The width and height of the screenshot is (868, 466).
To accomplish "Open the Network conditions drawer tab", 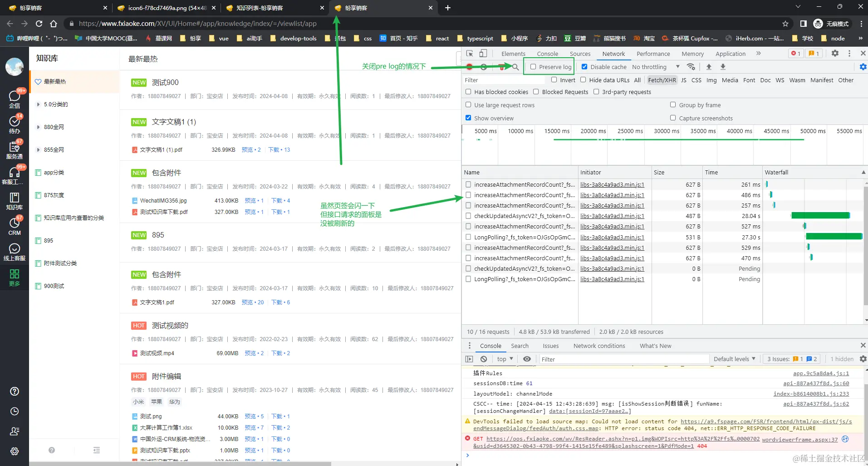I will point(599,346).
